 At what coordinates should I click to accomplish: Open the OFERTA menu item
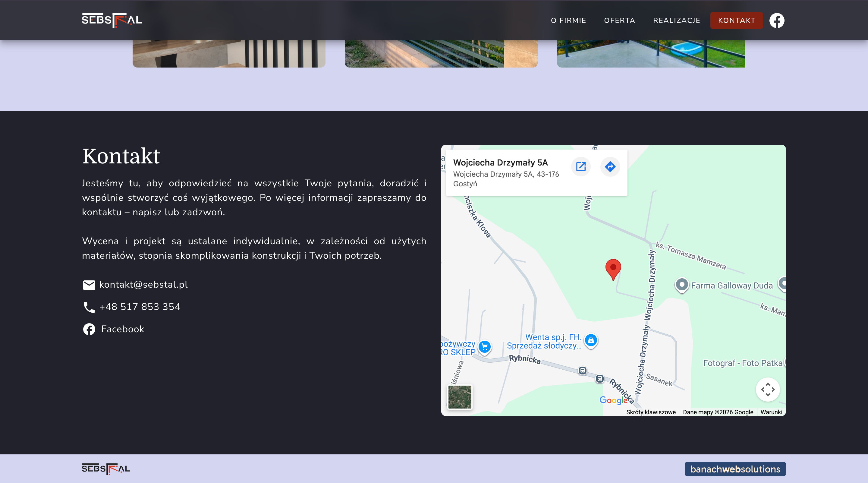point(619,21)
